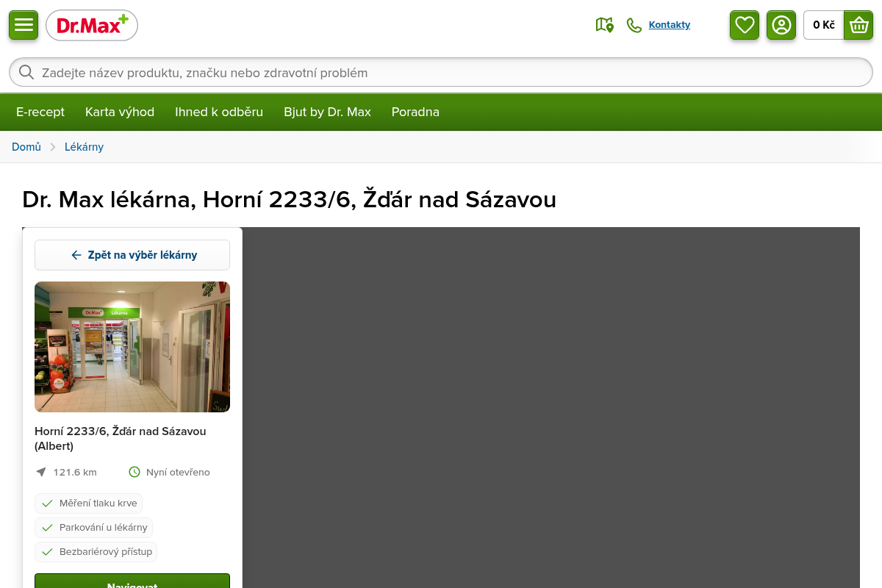
Task: Click the Navigovat button
Action: [132, 581]
